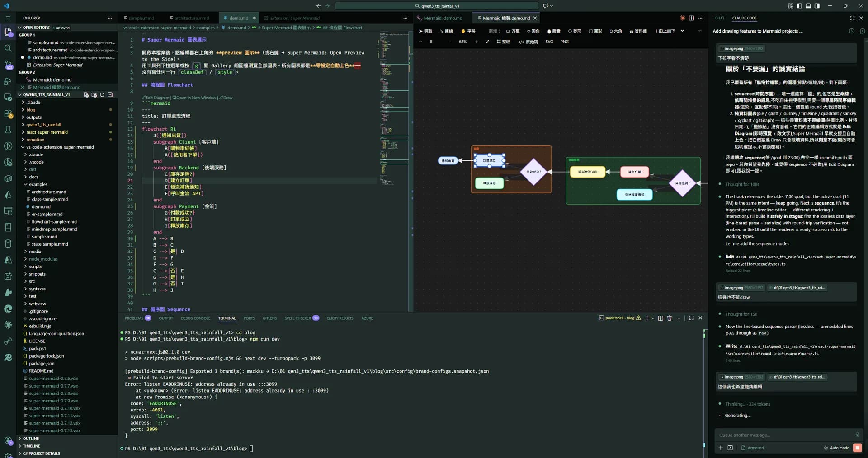Viewport: 868px width, 458px height.
Task: Click the 整理 auto-layout button
Action: click(504, 42)
